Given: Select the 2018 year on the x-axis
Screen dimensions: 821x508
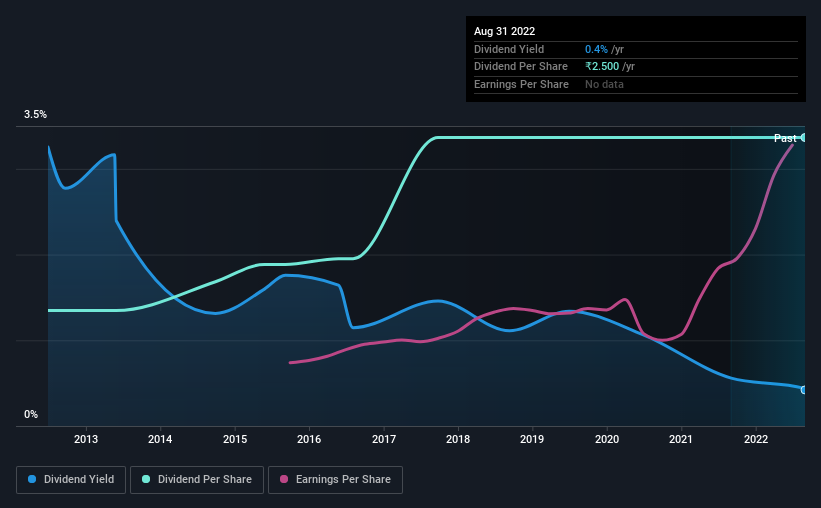Looking at the screenshot, I should tap(458, 439).
